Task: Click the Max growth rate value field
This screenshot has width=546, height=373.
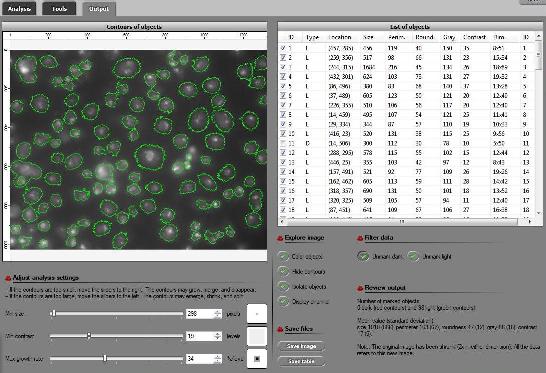Action: point(200,358)
